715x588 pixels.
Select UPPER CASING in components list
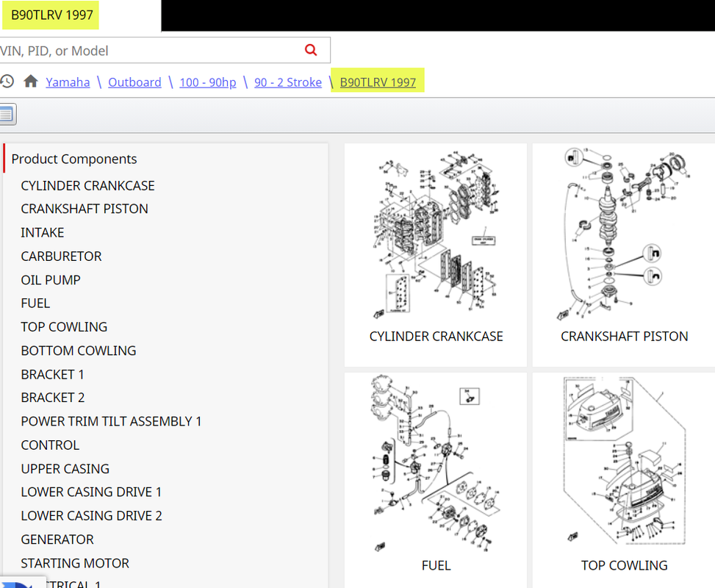point(65,468)
